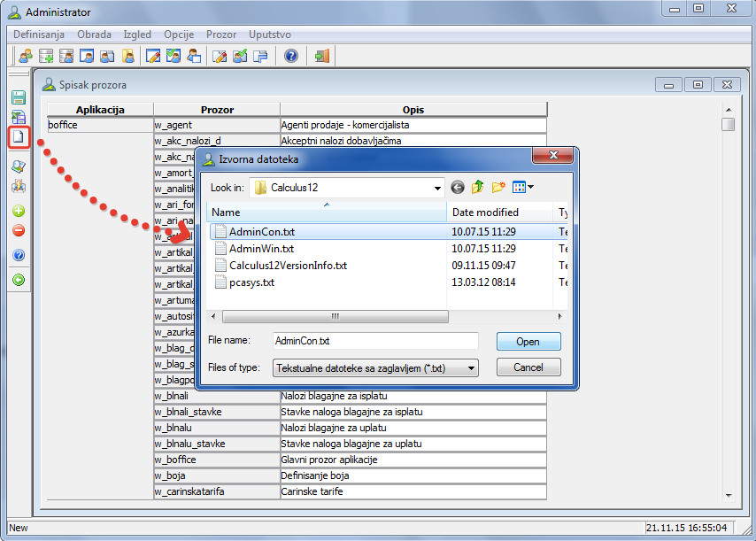This screenshot has width=756, height=541.
Task: Click the sidebar blue question mark help icon
Action: pos(19,255)
